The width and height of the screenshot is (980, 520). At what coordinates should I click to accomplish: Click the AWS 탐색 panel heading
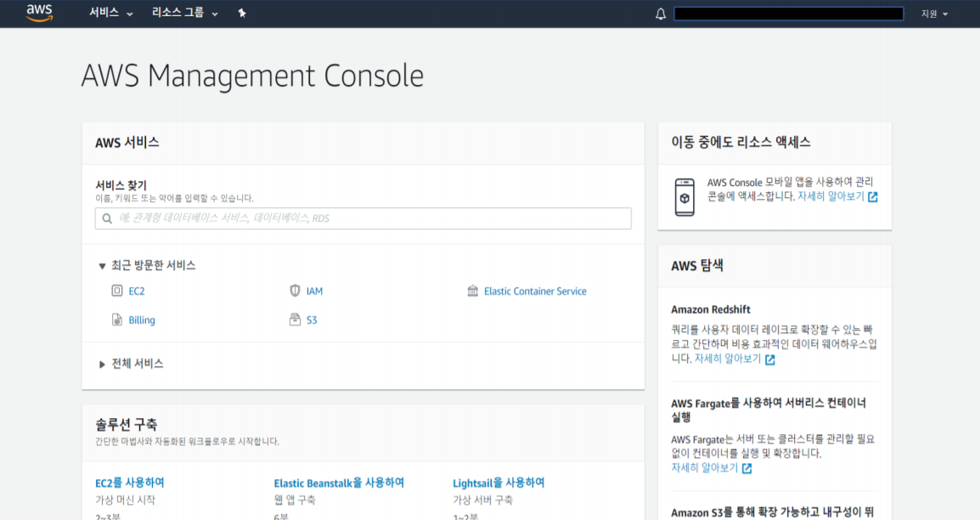coord(697,266)
